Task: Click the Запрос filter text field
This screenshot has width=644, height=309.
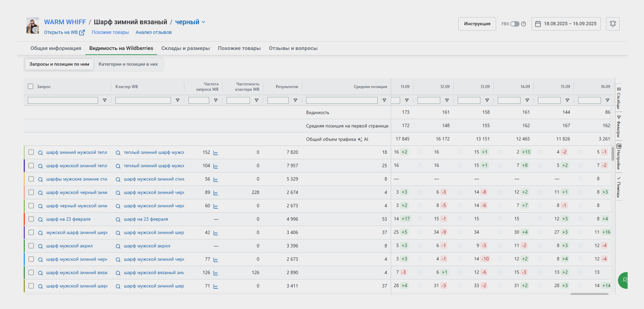Action: (63, 100)
